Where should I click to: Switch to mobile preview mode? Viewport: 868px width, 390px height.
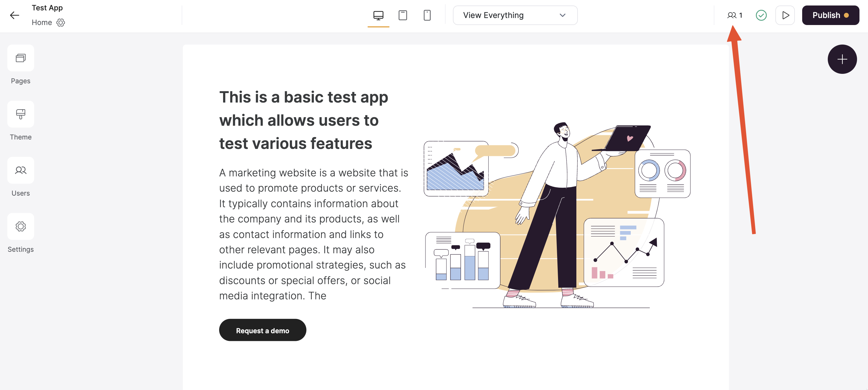click(427, 15)
